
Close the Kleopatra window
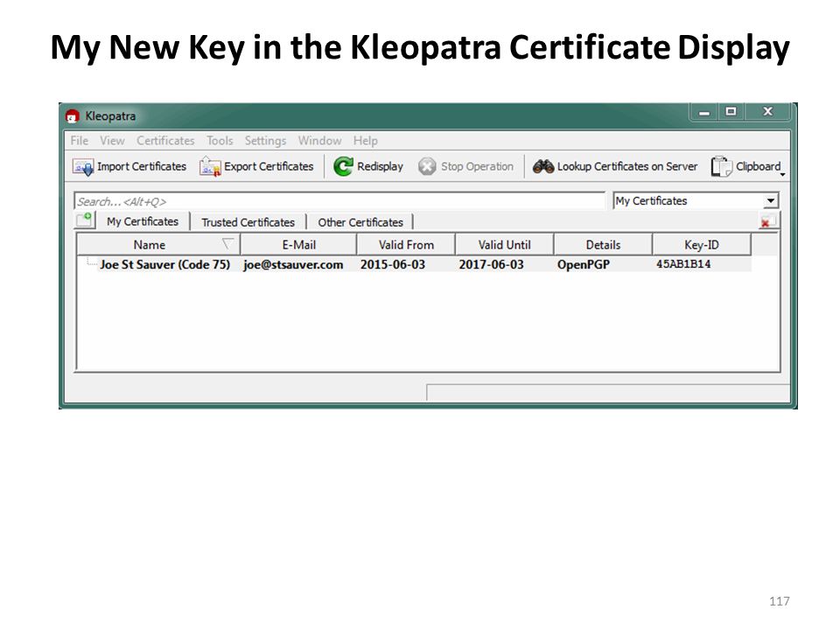point(767,111)
